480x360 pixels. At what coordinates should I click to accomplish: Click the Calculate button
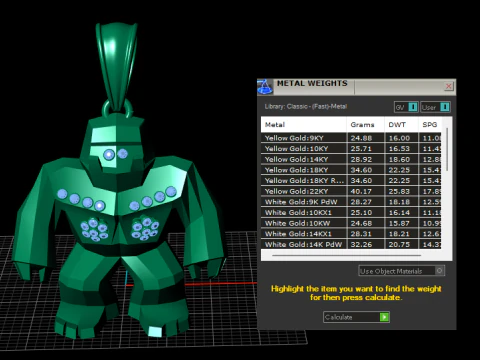tap(356, 317)
